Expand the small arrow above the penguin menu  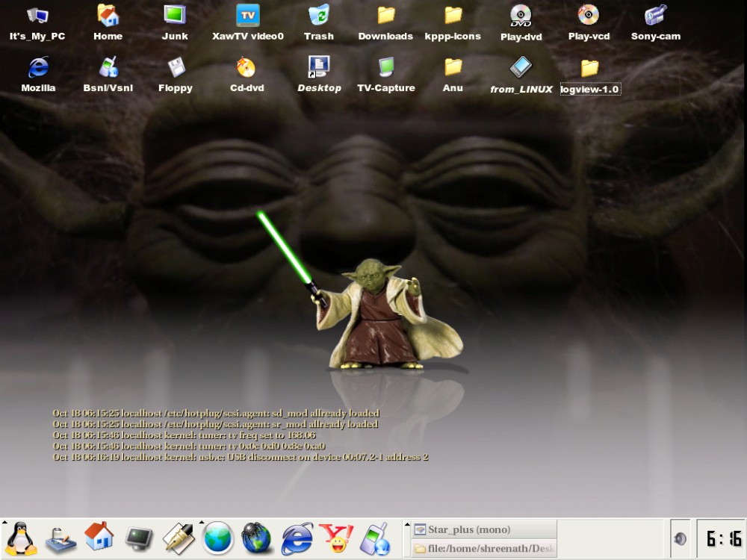pos(4,523)
